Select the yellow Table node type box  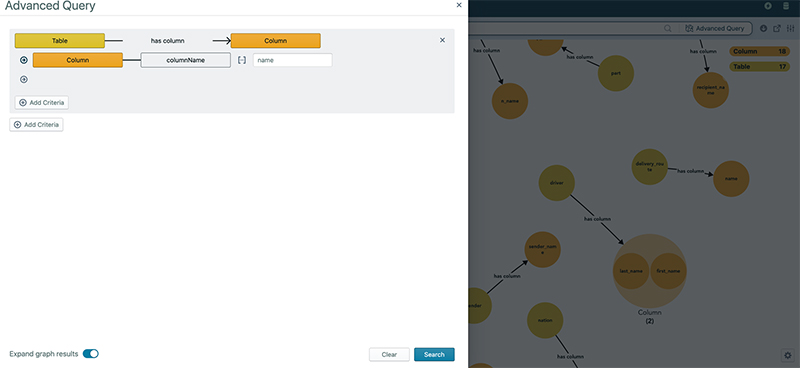60,41
